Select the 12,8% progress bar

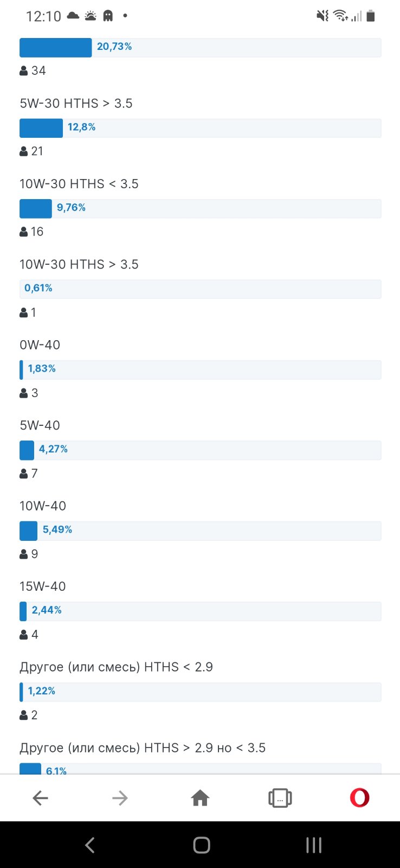click(x=200, y=128)
